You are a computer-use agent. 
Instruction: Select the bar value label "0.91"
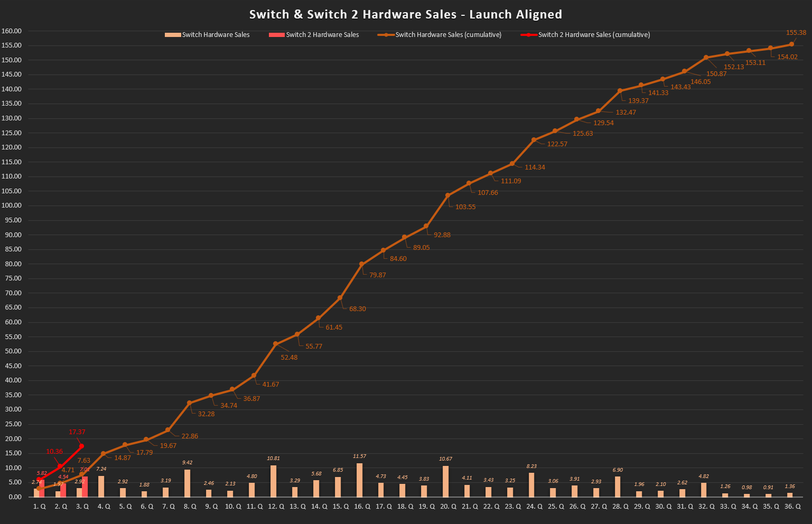768,488
